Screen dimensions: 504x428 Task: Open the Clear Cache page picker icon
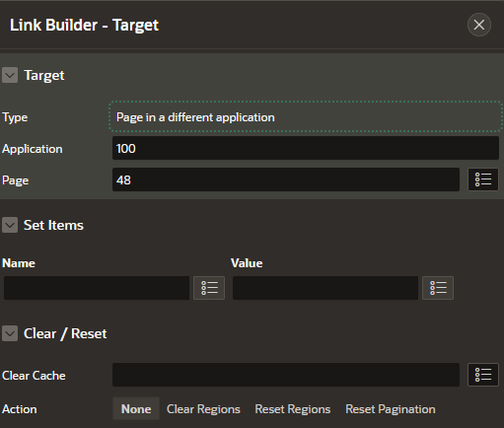click(483, 375)
